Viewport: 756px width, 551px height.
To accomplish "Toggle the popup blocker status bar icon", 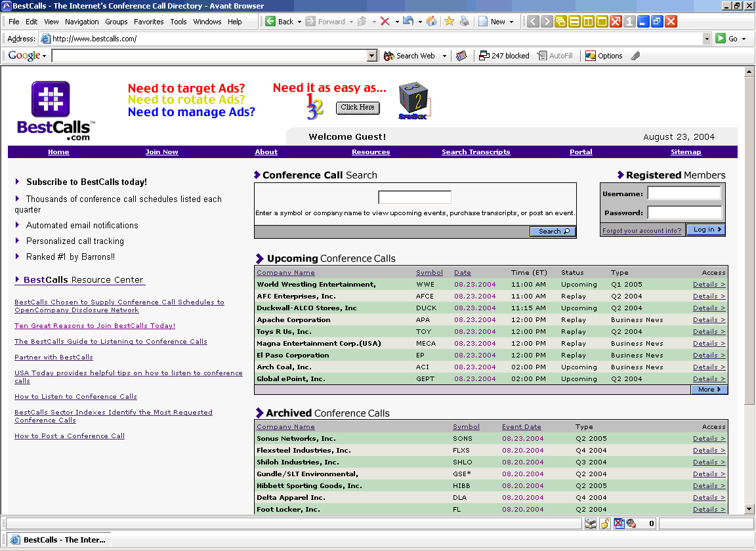I will pos(618,523).
